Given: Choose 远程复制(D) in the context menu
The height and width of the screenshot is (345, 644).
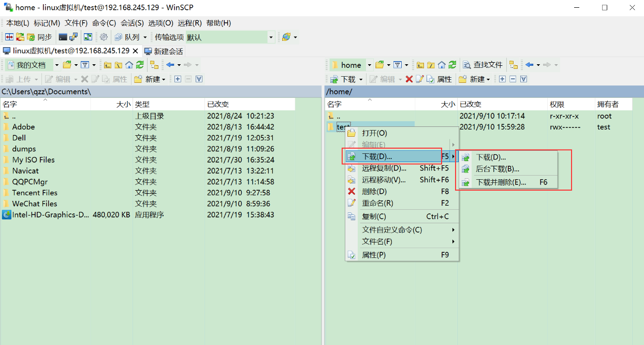Looking at the screenshot, I should [x=402, y=168].
